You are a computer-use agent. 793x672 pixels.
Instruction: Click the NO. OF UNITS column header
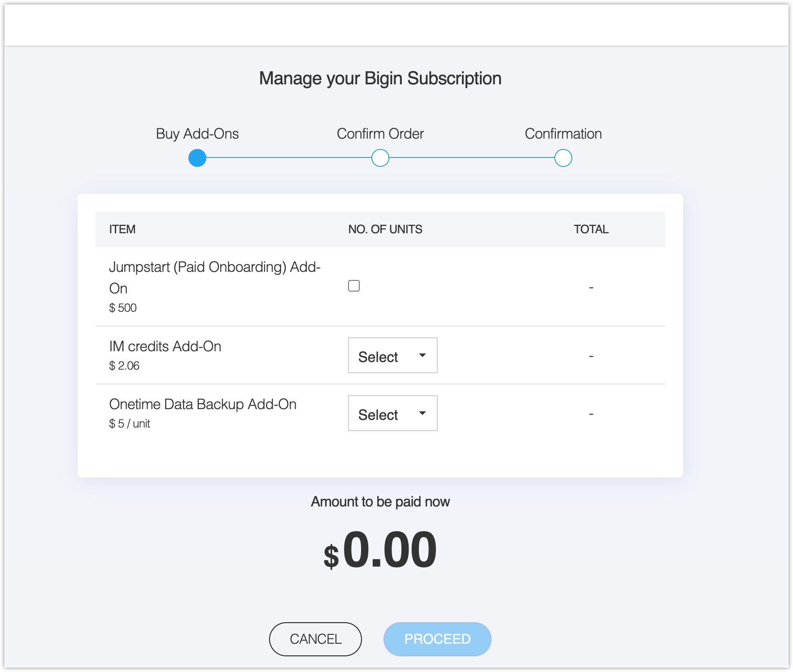[x=385, y=229]
